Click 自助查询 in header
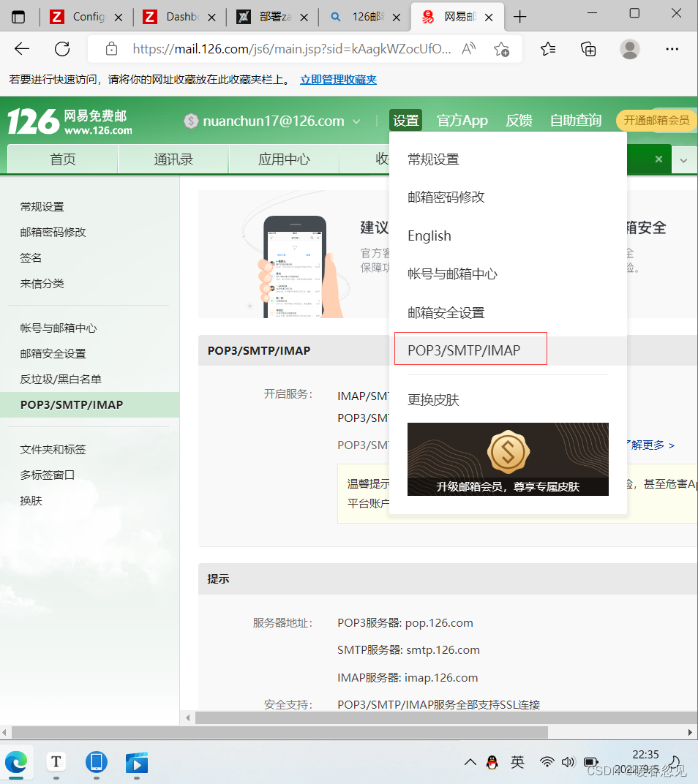 tap(575, 121)
